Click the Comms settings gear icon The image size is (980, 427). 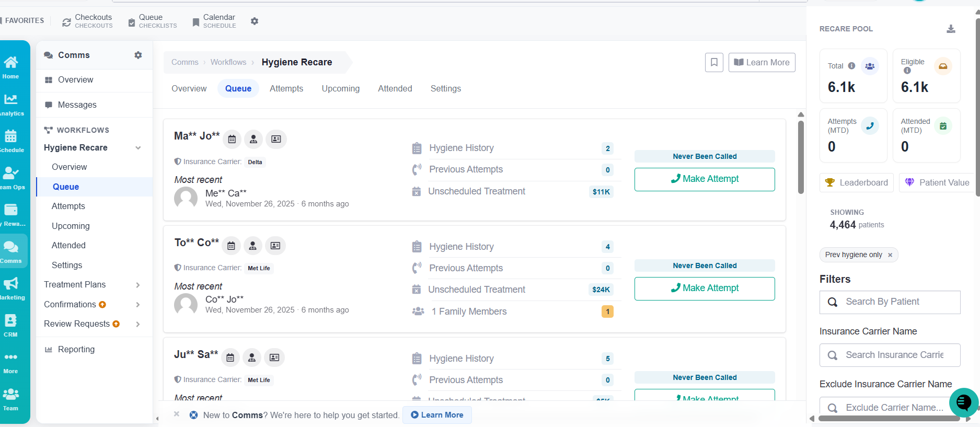138,55
